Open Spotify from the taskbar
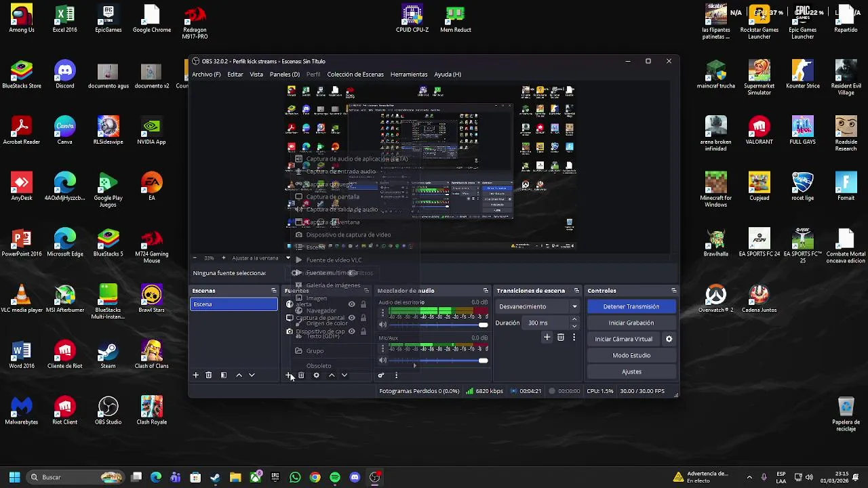The width and height of the screenshot is (868, 488). pos(335,477)
